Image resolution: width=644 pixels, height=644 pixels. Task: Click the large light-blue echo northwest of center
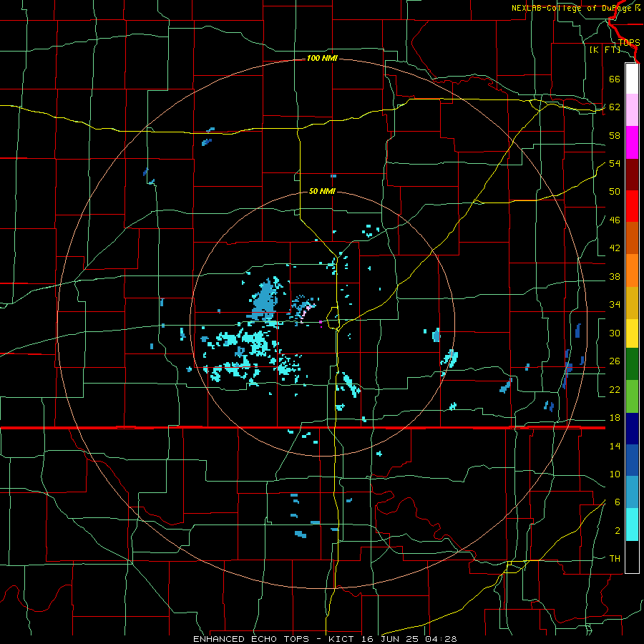(265, 299)
